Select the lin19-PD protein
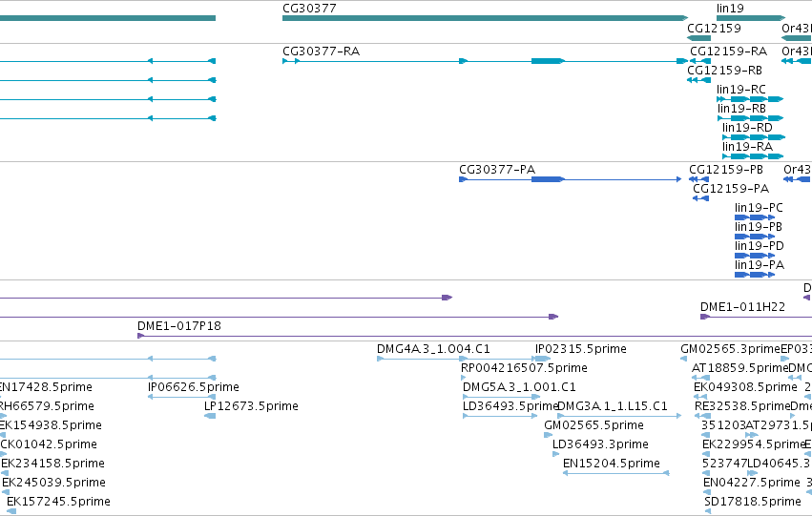812x516 pixels. tap(755, 256)
